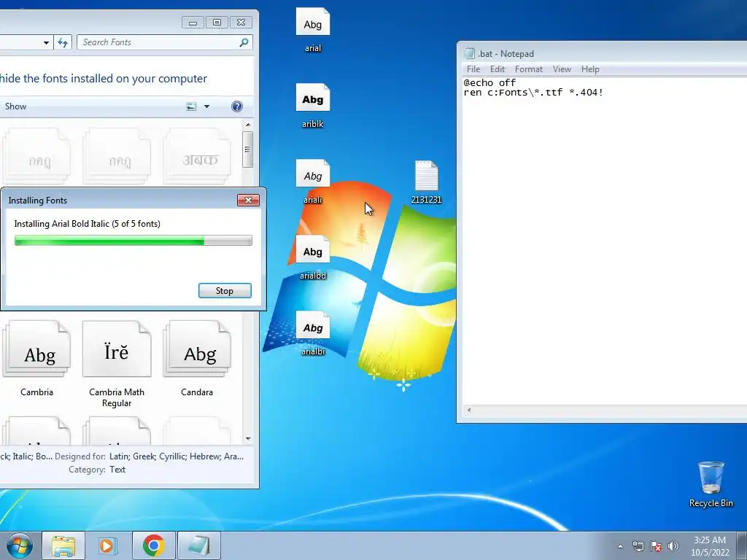Change view icon in Fonts toolbar
Image resolution: width=747 pixels, height=560 pixels.
tap(191, 106)
